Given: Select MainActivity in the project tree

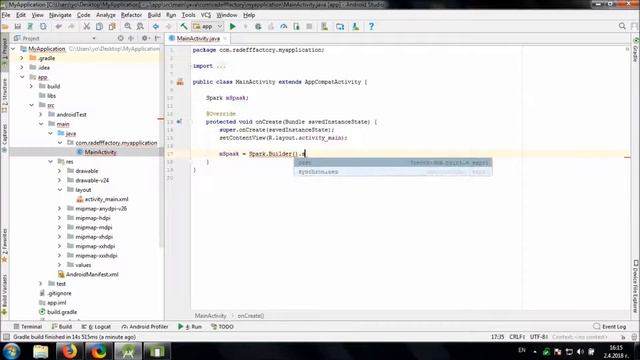Looking at the screenshot, I should tap(100, 152).
